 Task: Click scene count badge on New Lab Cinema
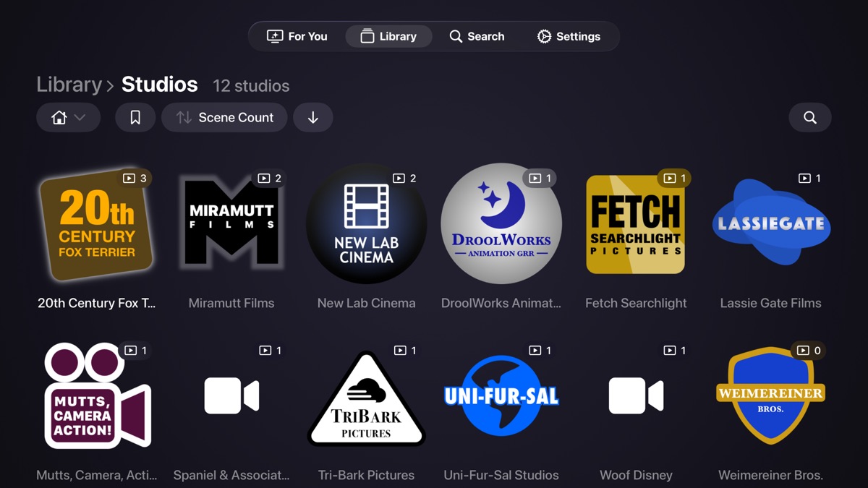tap(404, 178)
